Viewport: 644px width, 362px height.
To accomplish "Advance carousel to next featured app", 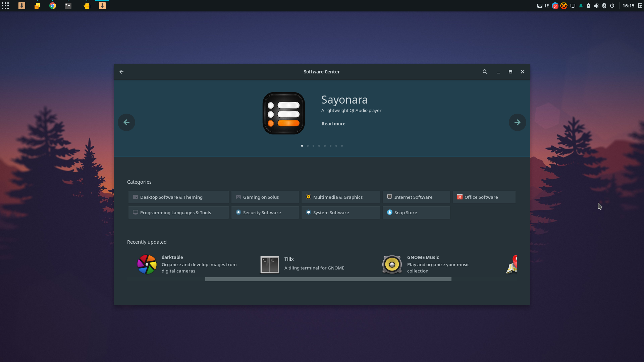I will point(517,122).
